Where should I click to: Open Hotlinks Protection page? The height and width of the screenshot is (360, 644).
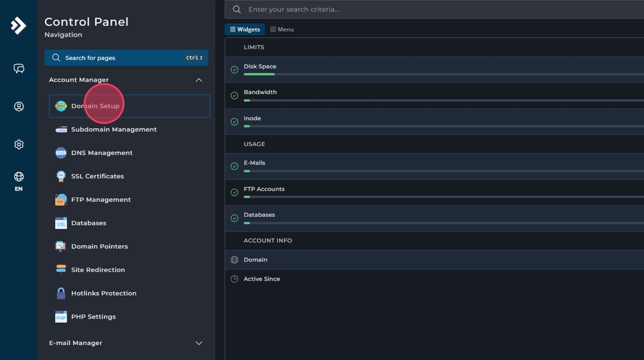tap(104, 293)
